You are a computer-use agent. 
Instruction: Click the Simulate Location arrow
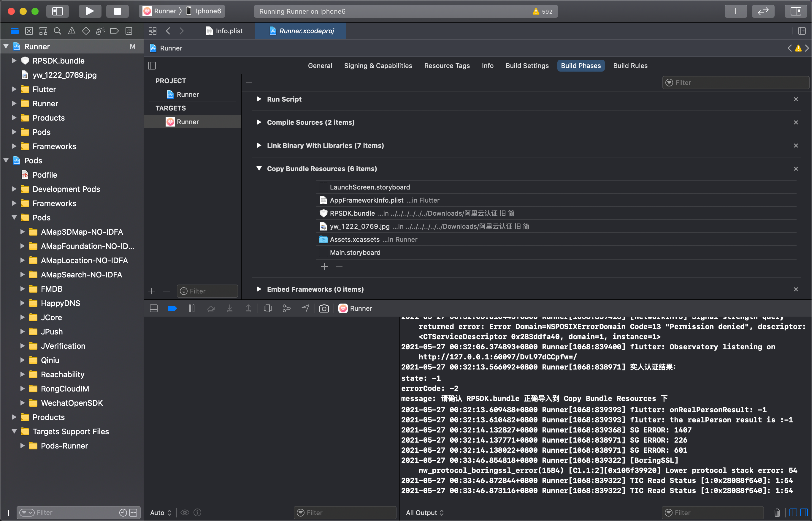(305, 308)
